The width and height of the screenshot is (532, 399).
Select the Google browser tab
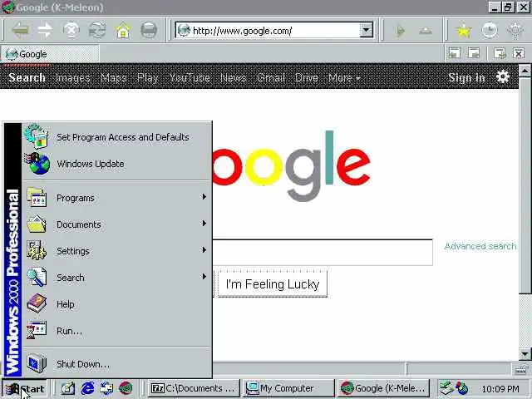[50, 53]
